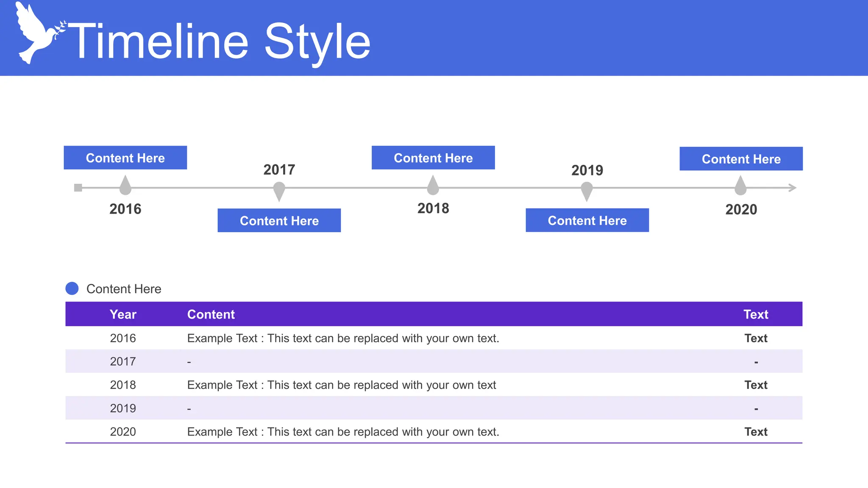
Task: Click the bold Text cell in 2020 row
Action: click(756, 432)
